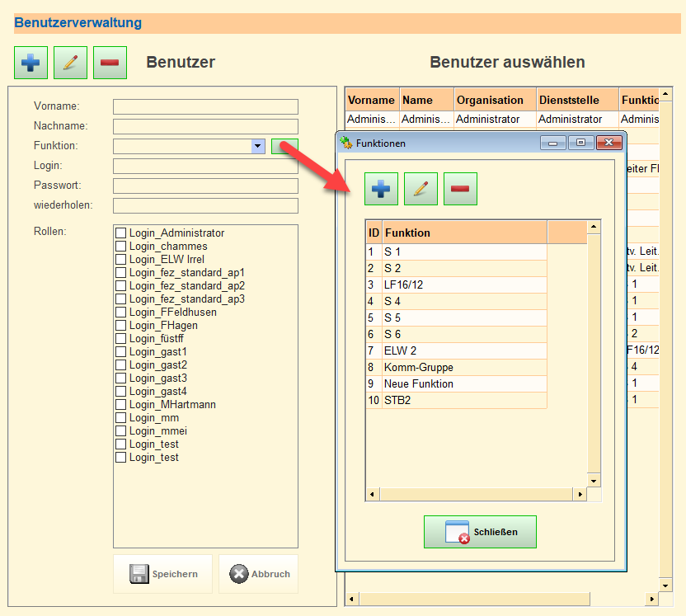Add a new function in Funktionen dialog
Screen dimensions: 686x616
pos(381,189)
